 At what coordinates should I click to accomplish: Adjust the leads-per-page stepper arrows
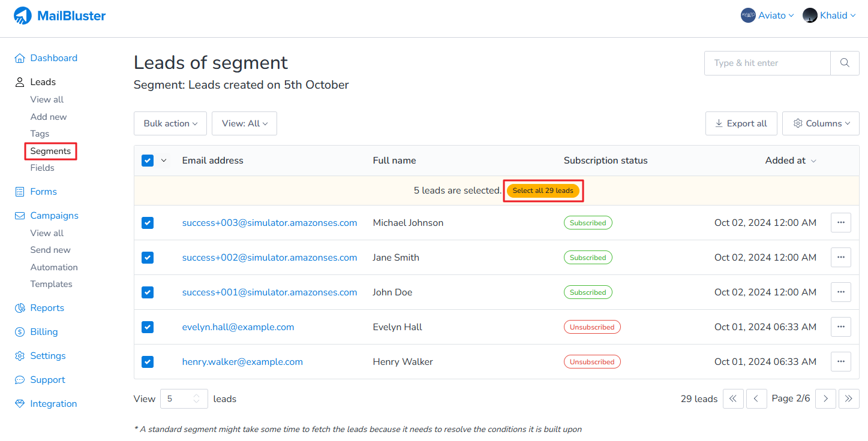196,399
